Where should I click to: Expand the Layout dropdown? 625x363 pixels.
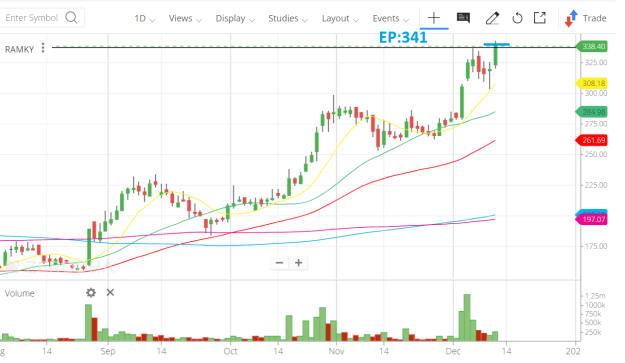[340, 18]
